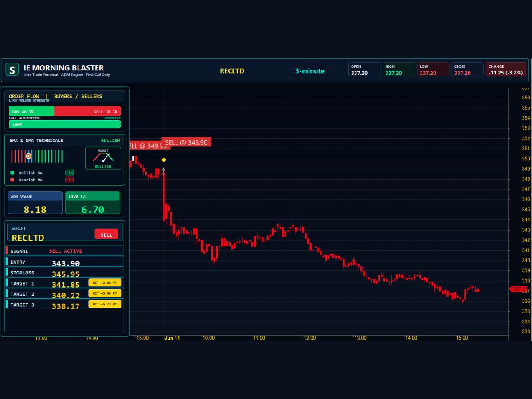
Task: Click the CHANGE -11.25 (-3.2%) box
Action: [506, 70]
